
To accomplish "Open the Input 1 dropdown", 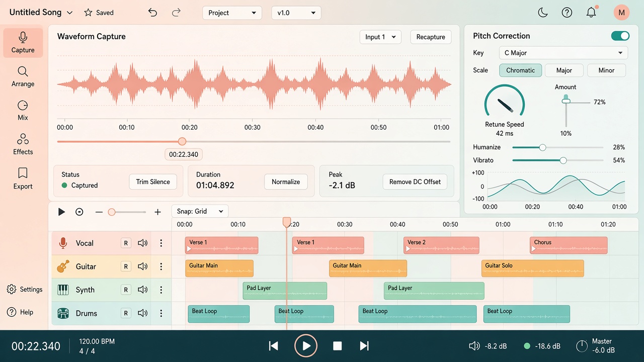I will [x=380, y=37].
